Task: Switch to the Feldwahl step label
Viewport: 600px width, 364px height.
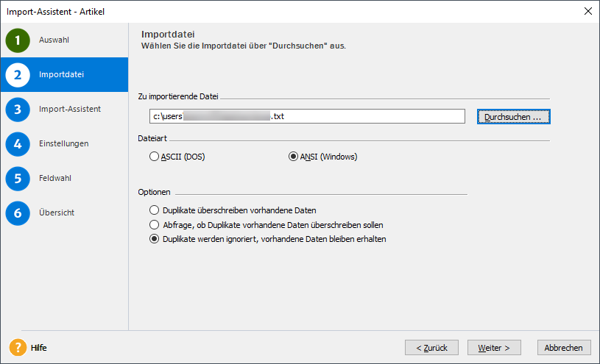Action: tap(55, 178)
